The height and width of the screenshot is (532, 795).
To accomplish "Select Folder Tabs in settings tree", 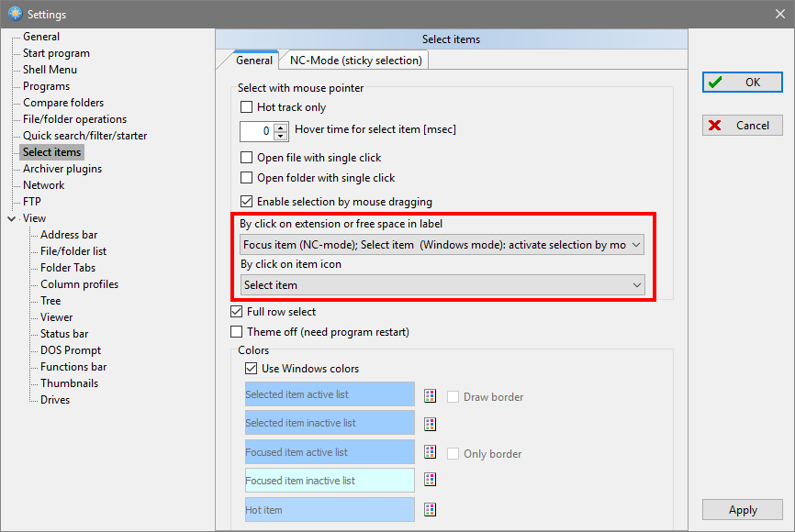I will [68, 268].
